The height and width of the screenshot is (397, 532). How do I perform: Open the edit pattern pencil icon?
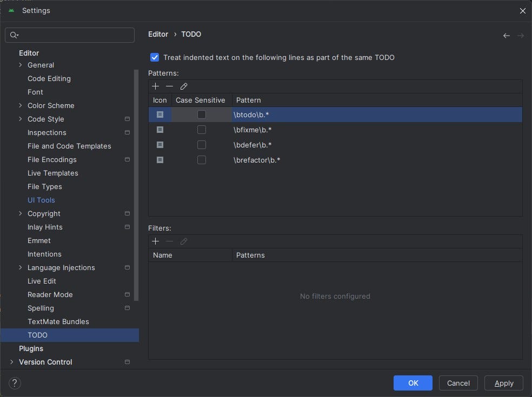click(183, 86)
